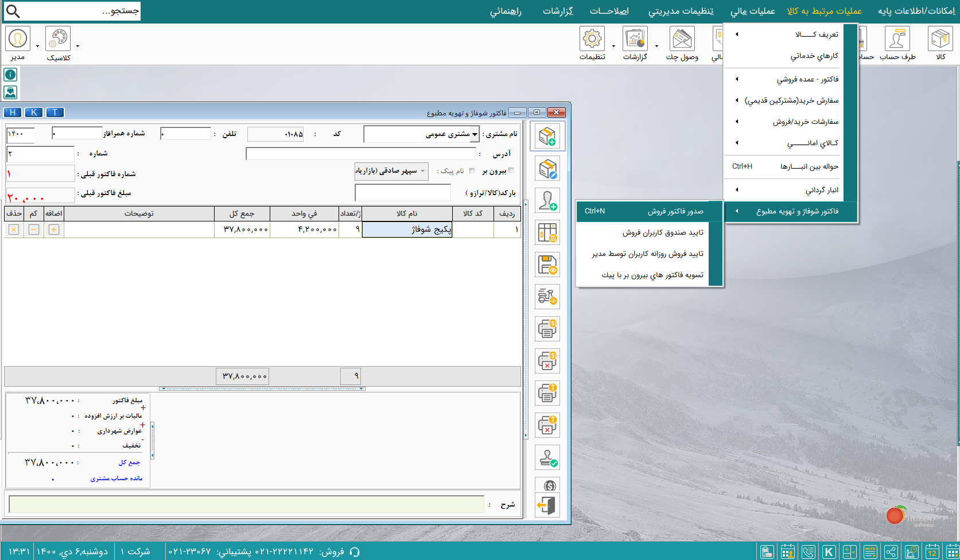Click the شرح description field
The image size is (960, 560).
point(247,504)
